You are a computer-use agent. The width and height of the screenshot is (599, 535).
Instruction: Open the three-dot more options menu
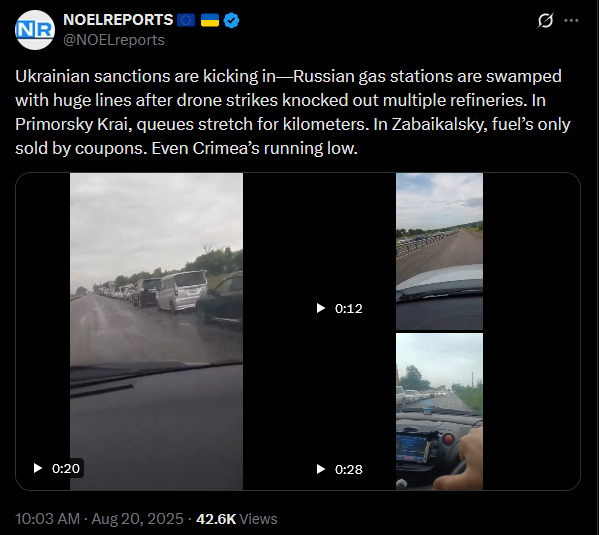click(571, 20)
